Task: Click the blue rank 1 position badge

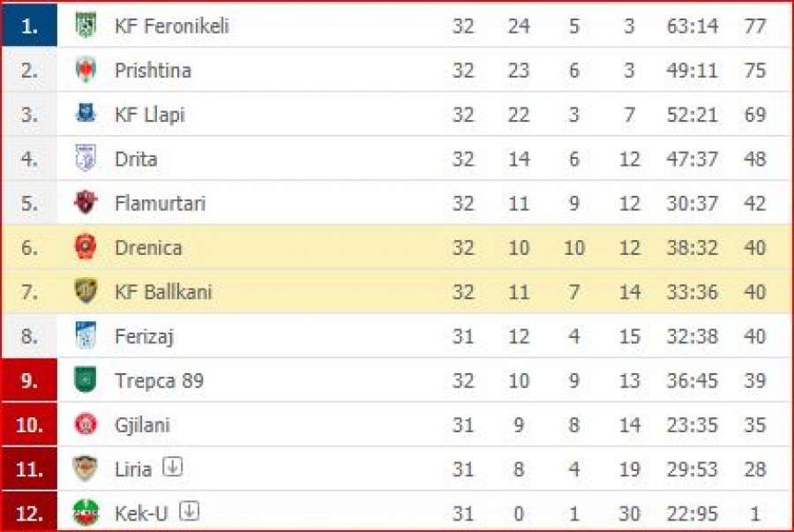Action: pos(29,25)
